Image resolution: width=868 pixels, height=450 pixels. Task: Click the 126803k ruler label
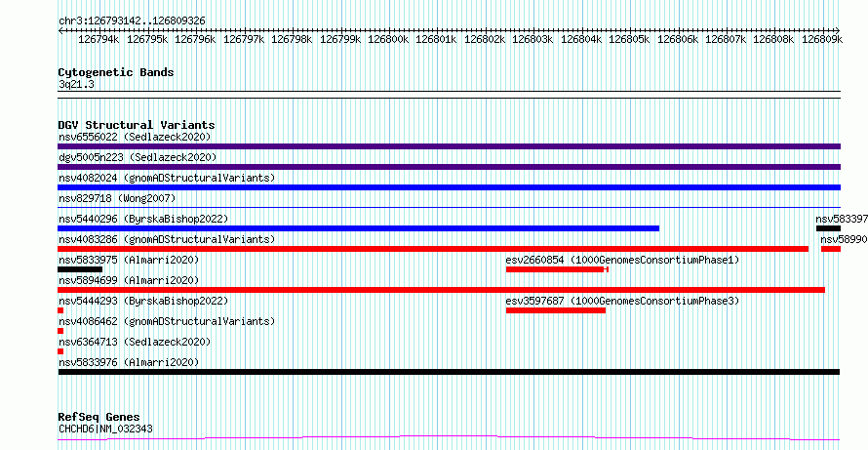point(533,39)
